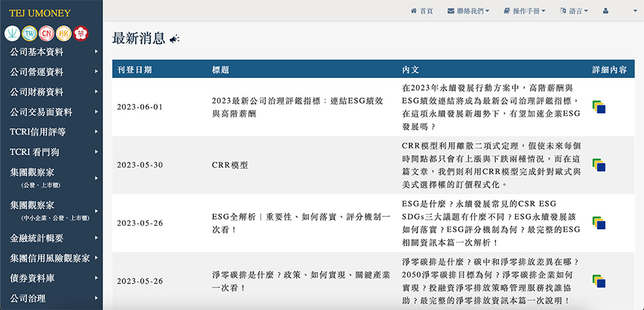644x310 pixels.
Task: Click summary text starting CRR模型利用離散二項式定理
Action: tap(491, 165)
